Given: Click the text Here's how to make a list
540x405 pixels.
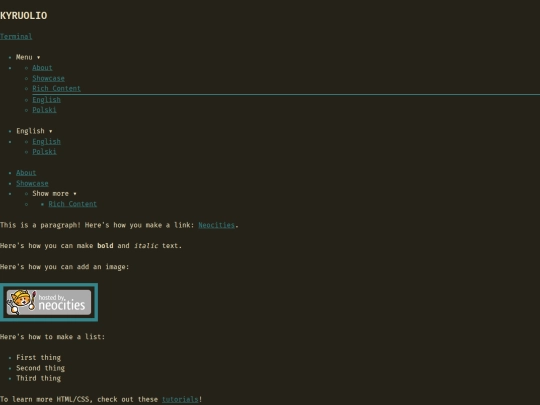Looking at the screenshot, I should (x=52, y=336).
